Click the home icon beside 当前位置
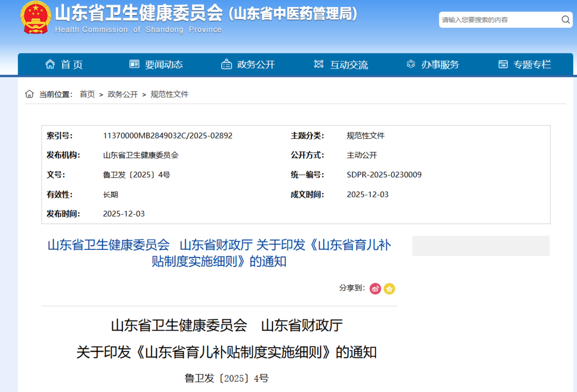Screen dimensions: 577x392 (x=29, y=94)
